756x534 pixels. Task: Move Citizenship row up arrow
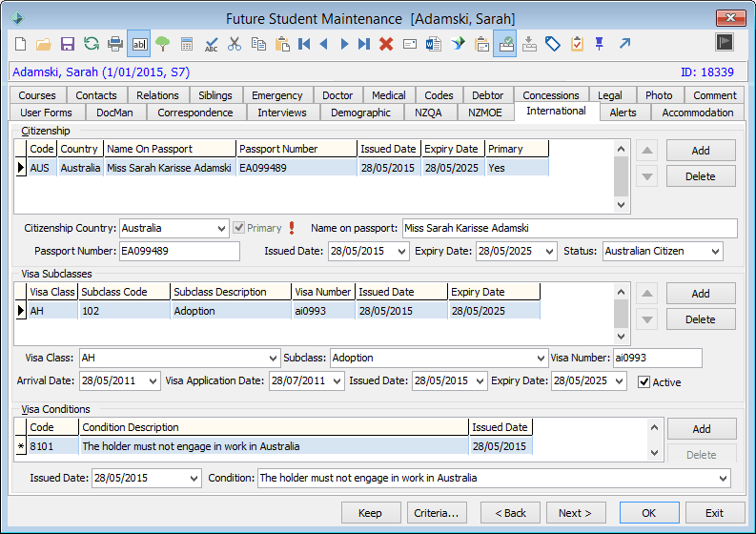[x=647, y=151]
